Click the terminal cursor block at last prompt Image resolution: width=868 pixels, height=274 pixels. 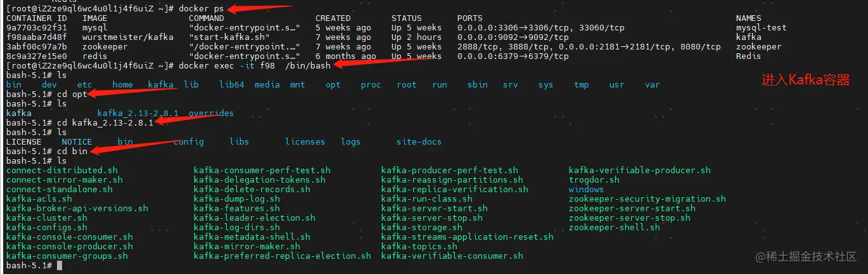pyautogui.click(x=60, y=265)
